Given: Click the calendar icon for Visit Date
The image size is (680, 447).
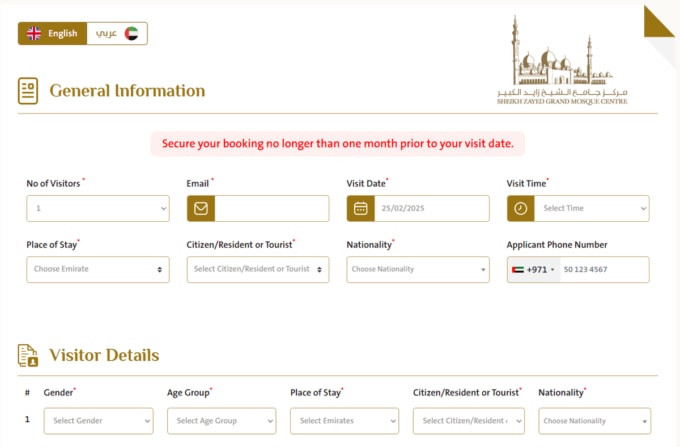Looking at the screenshot, I should coord(360,208).
